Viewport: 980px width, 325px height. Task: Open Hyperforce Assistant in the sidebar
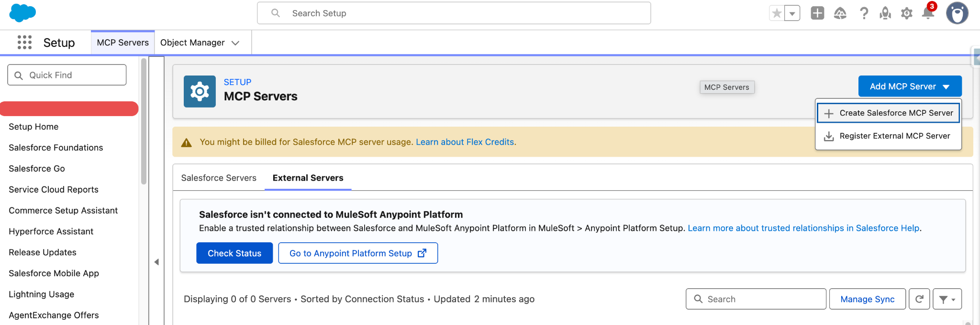51,232
